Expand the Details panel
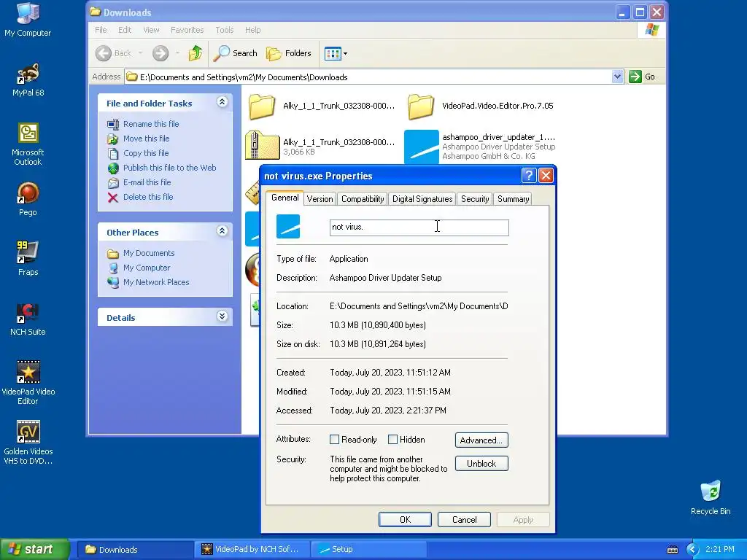 [222, 316]
